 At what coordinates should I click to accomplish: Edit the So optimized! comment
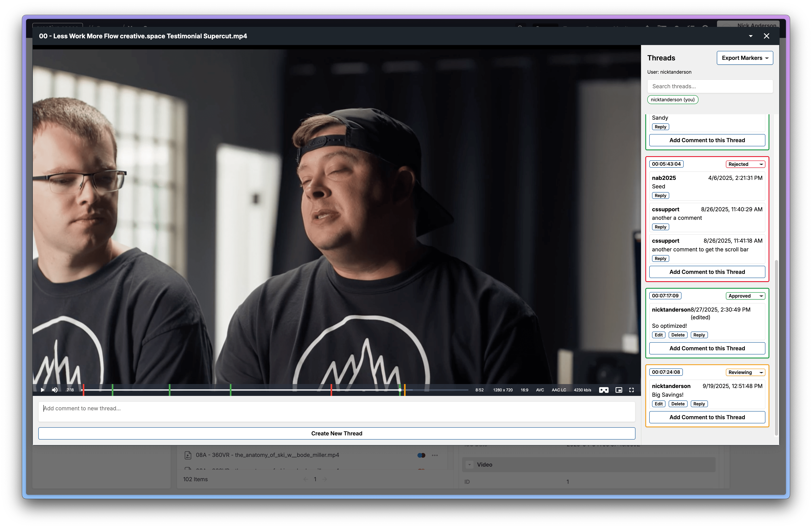click(659, 335)
